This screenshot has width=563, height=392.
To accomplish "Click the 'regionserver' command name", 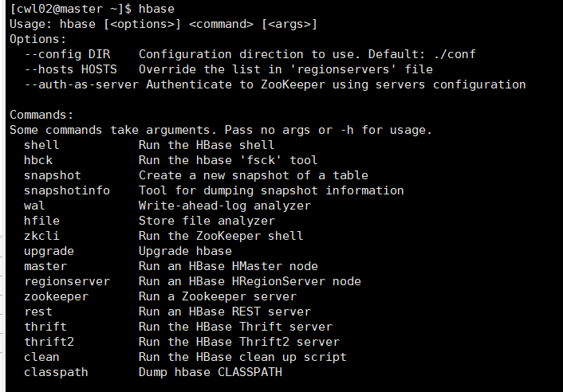I will click(x=67, y=281).
